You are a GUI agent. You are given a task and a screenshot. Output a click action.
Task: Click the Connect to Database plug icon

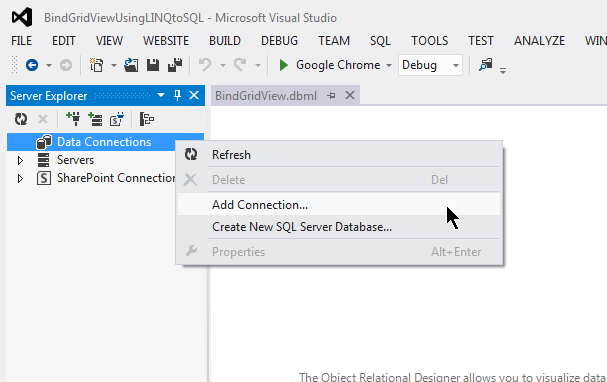coord(73,119)
